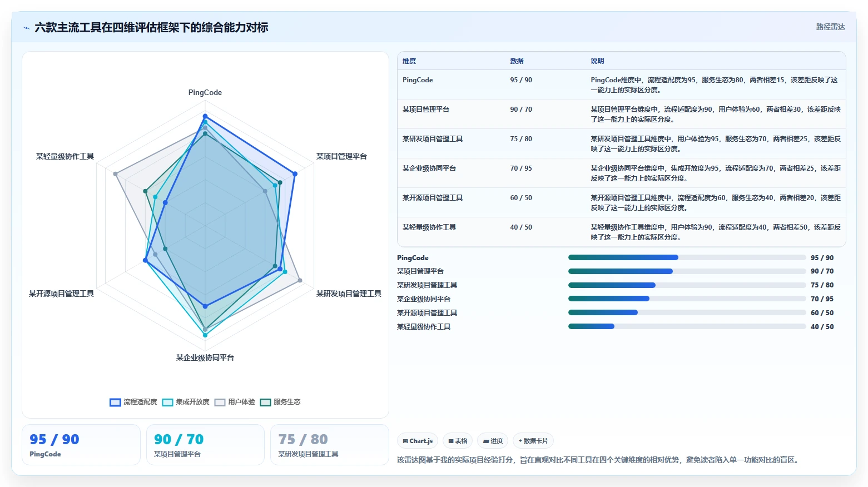
Task: Click the 95 / 90 value beside the progress list
Action: [x=822, y=258]
